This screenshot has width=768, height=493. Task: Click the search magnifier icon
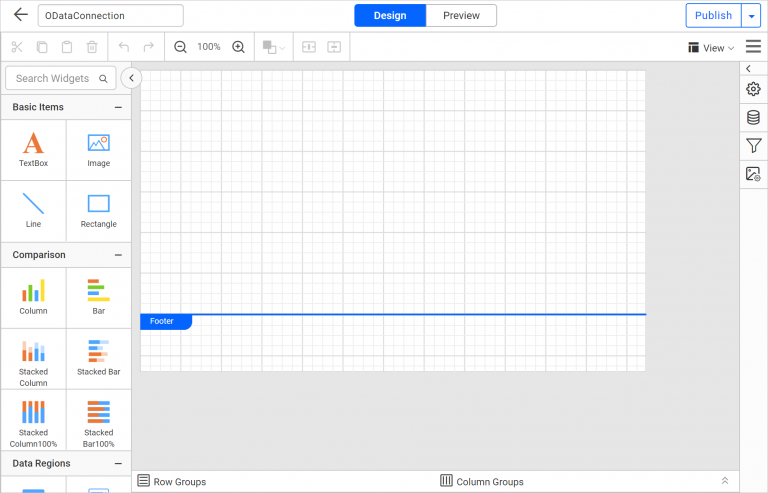[x=103, y=79]
